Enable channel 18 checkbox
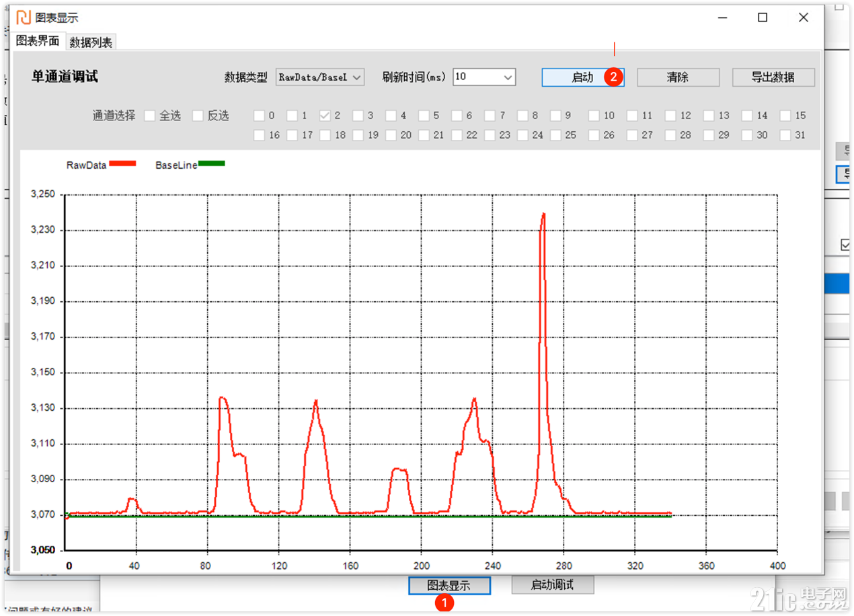Viewport: 854px width, 616px height. click(325, 135)
